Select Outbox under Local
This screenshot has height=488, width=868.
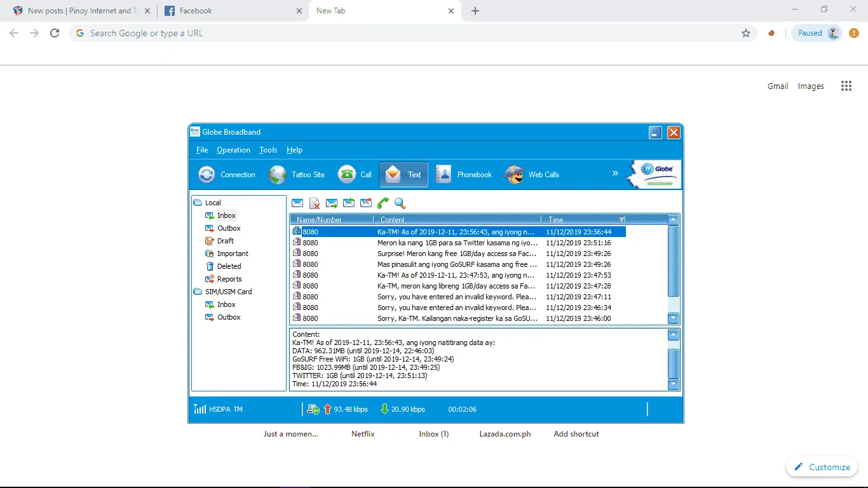(x=229, y=228)
